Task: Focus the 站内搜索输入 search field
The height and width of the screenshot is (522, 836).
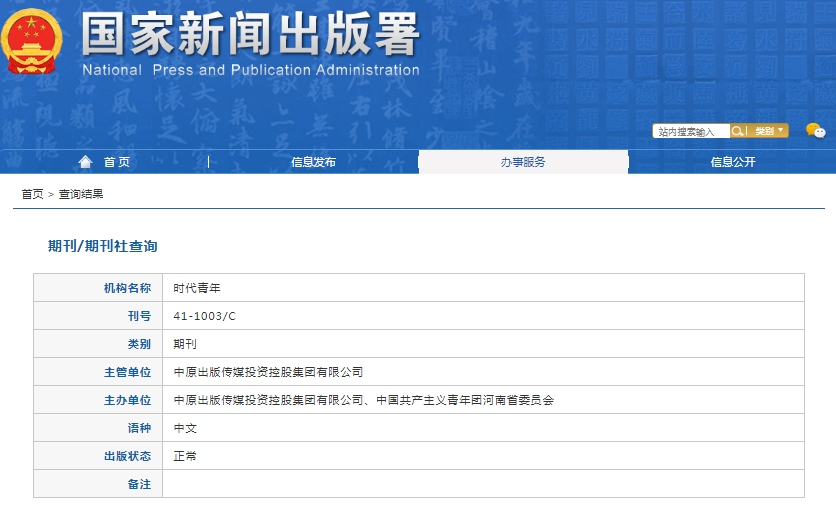Action: pyautogui.click(x=690, y=131)
